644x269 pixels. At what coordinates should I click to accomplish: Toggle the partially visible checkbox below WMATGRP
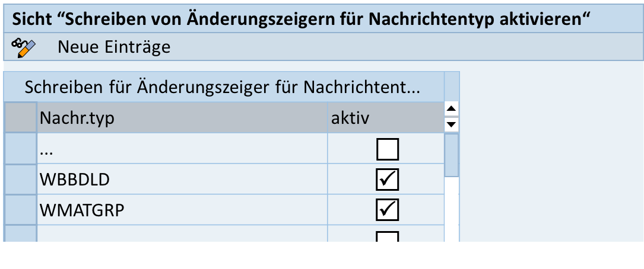click(x=387, y=236)
